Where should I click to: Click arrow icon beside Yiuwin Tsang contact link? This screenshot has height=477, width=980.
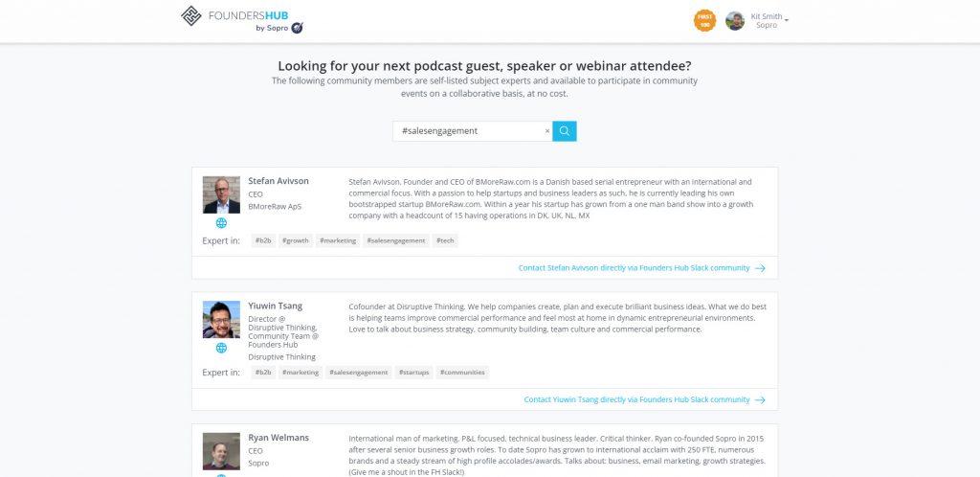[x=760, y=399]
